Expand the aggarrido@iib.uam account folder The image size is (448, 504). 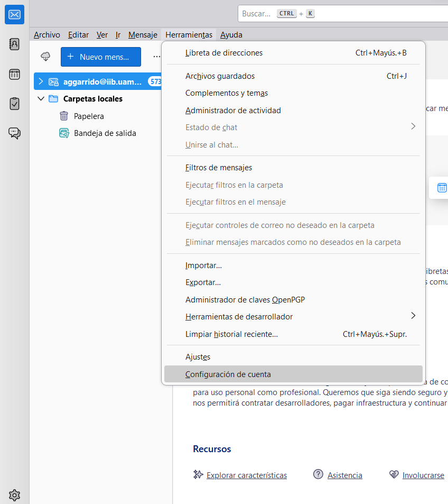41,81
